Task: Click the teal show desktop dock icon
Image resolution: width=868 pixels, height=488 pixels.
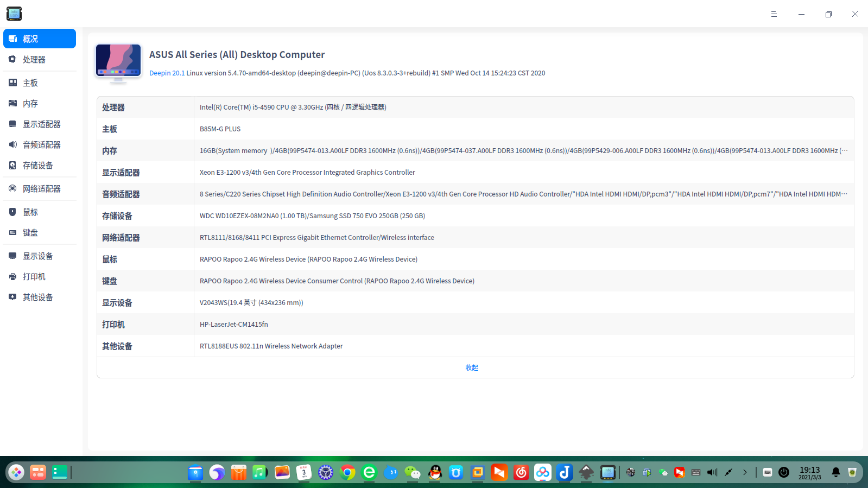Action: click(x=60, y=472)
